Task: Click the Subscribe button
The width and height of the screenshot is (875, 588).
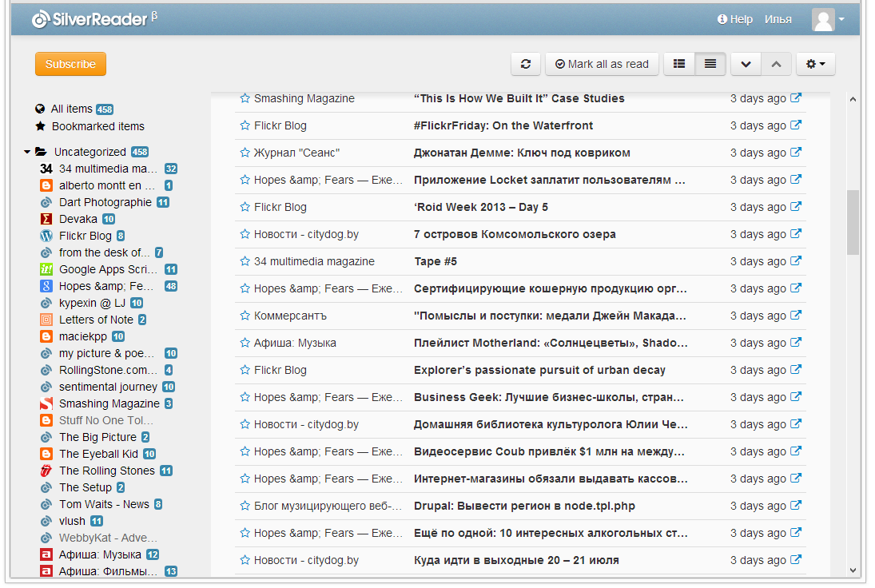Action: click(x=70, y=64)
